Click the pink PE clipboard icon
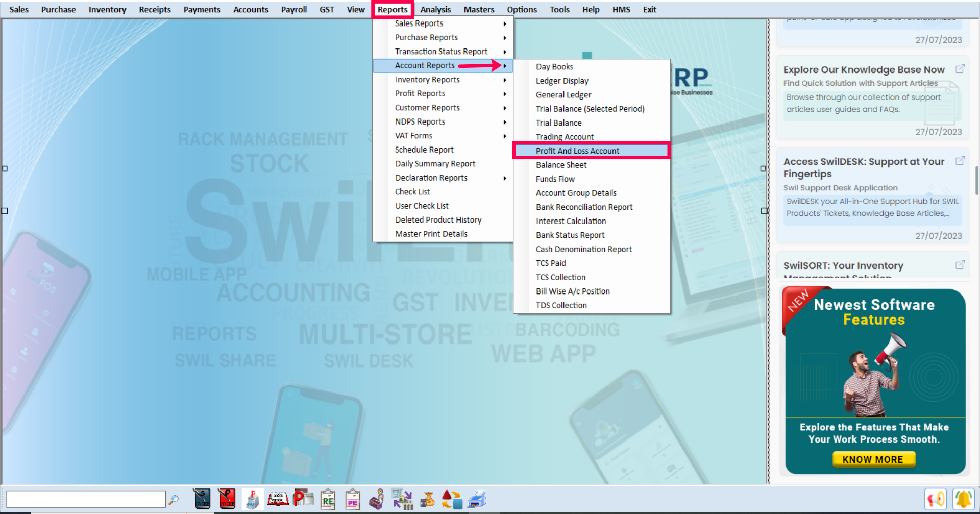Viewport: 980px width, 514px height. (x=352, y=499)
